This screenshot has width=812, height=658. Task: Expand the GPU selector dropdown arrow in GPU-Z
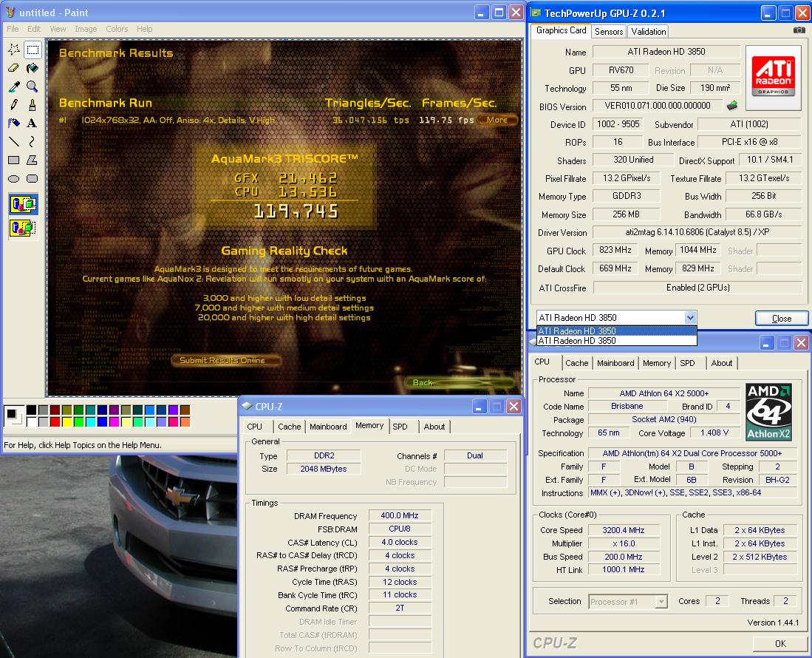click(690, 318)
